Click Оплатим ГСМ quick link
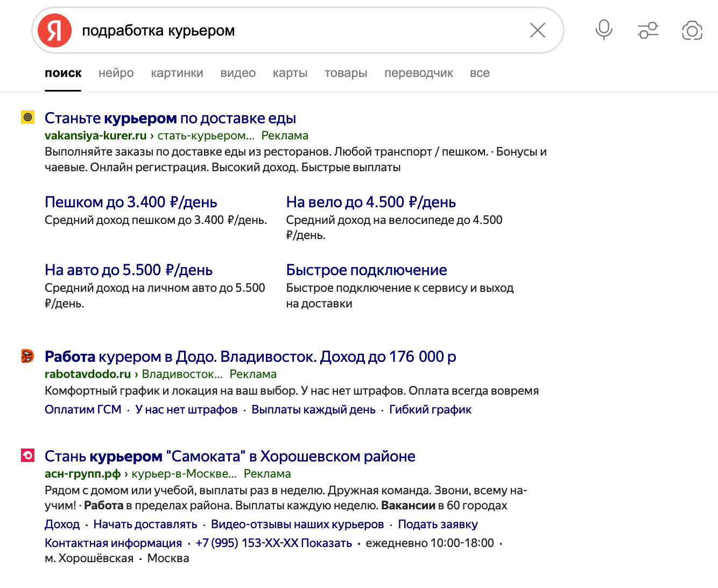The width and height of the screenshot is (718, 588). click(83, 409)
